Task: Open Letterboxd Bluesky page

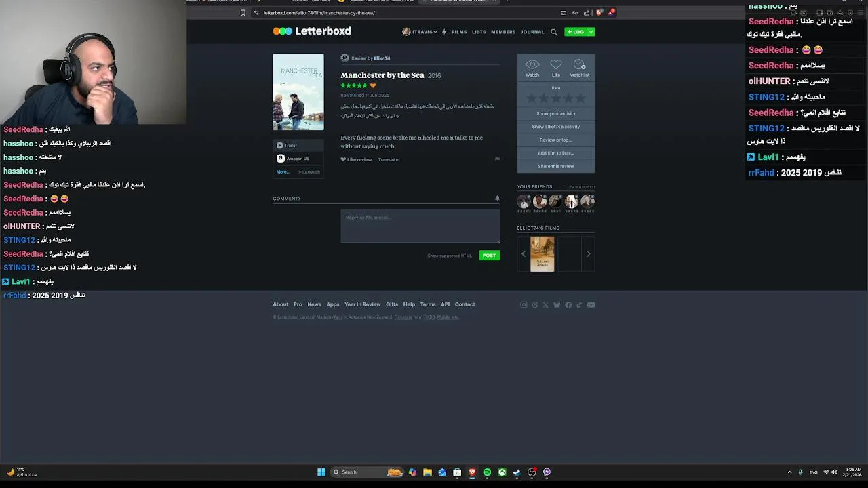Action: click(x=557, y=305)
